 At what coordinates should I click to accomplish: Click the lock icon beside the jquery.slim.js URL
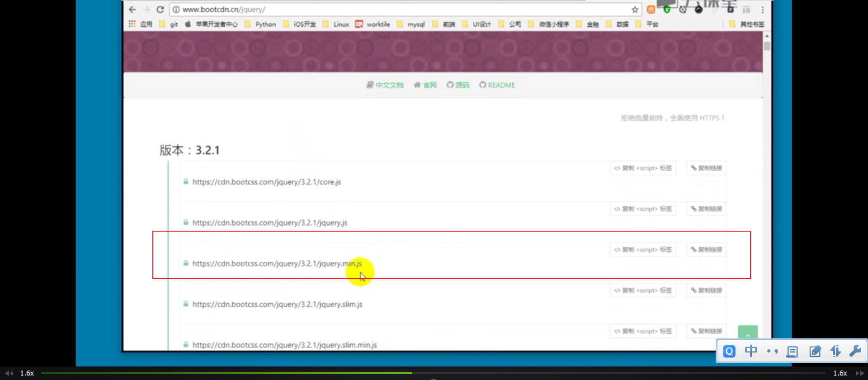pos(185,304)
